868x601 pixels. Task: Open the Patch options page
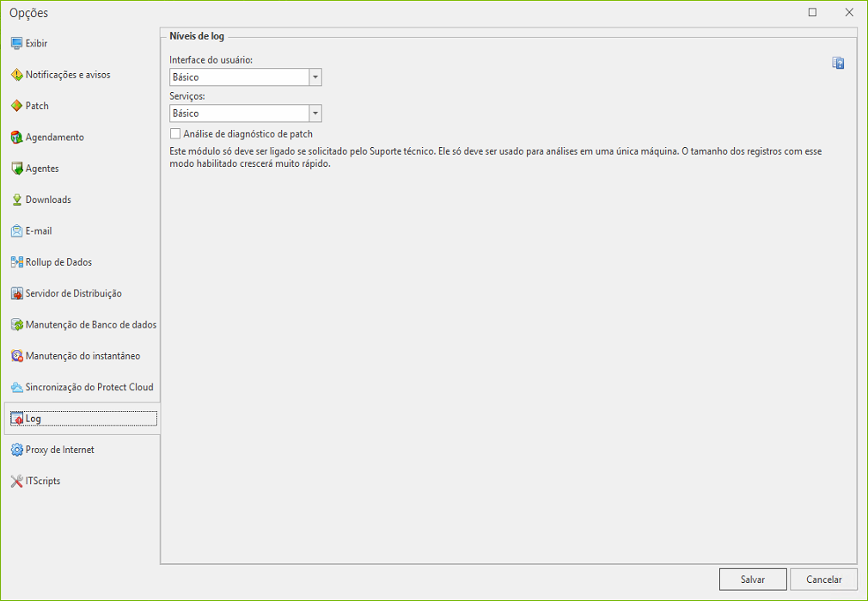37,106
